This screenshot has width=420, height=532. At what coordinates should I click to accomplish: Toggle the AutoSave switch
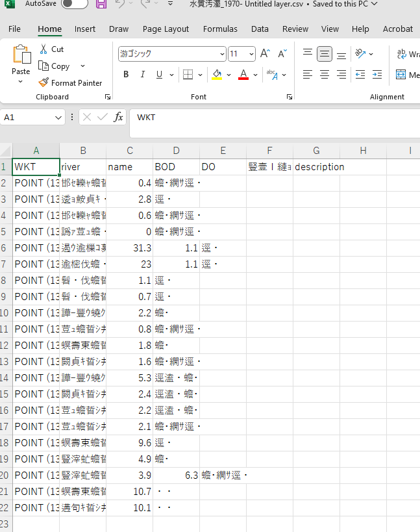[x=74, y=4]
